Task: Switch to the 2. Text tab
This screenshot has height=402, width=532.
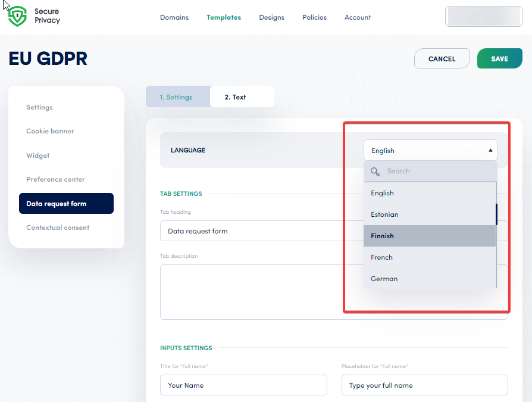Action: [236, 96]
